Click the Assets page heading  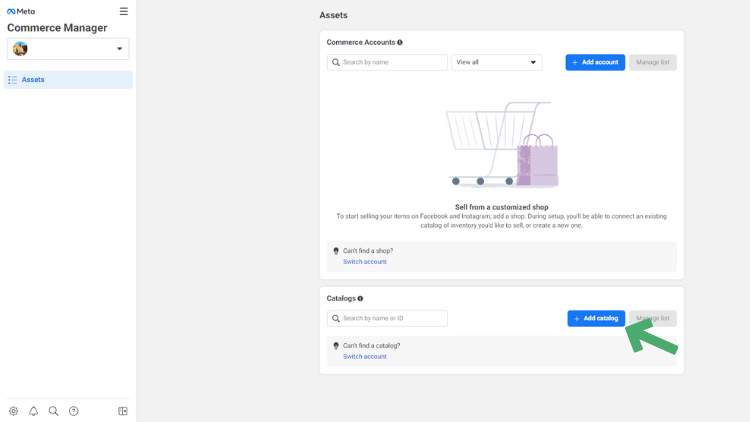point(333,15)
